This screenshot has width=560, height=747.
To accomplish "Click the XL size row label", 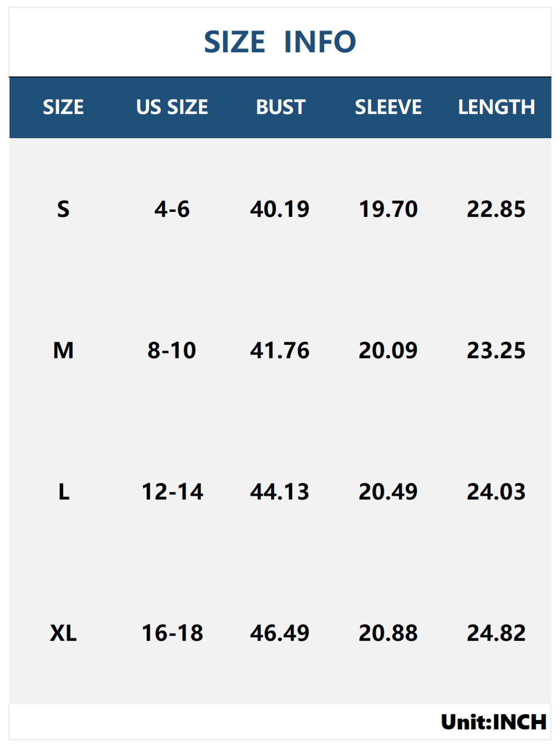I will (x=63, y=633).
